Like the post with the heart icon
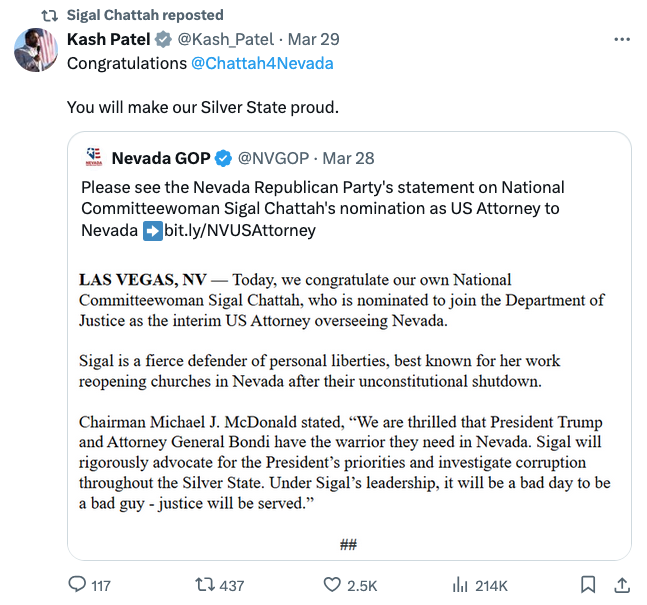The image size is (647, 605). [x=332, y=585]
